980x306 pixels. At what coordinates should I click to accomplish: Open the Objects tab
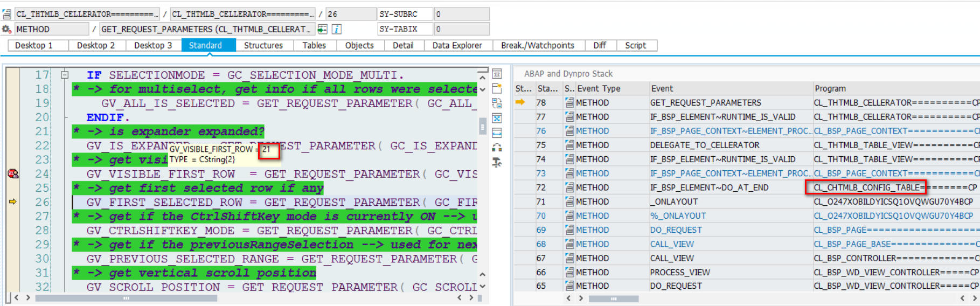click(x=359, y=45)
